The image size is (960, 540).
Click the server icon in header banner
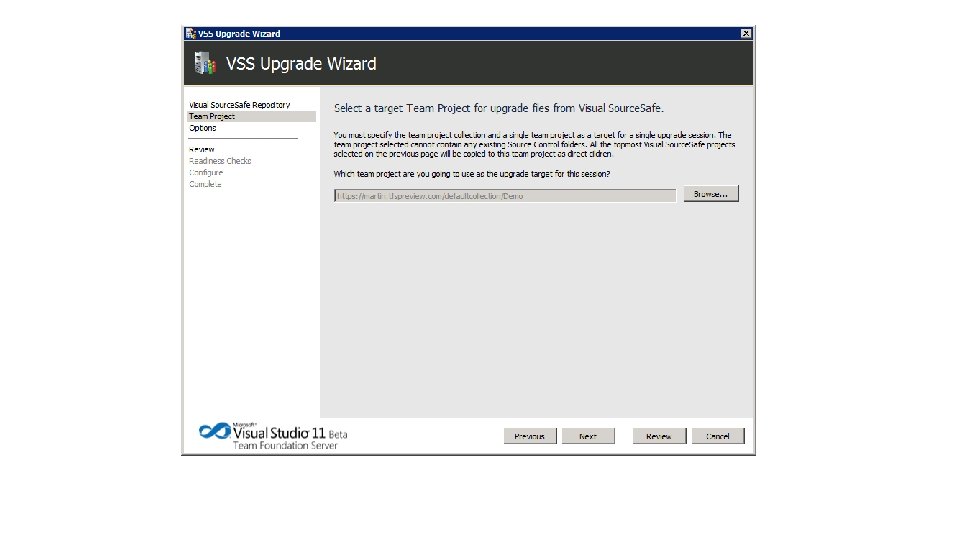(205, 63)
